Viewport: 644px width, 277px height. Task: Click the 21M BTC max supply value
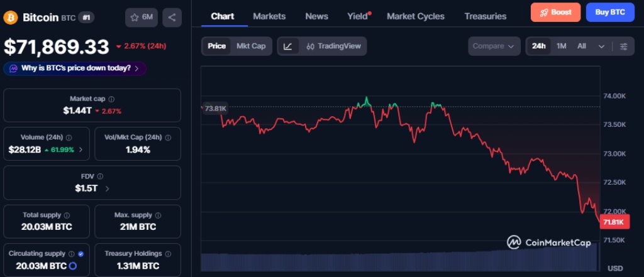tap(138, 227)
